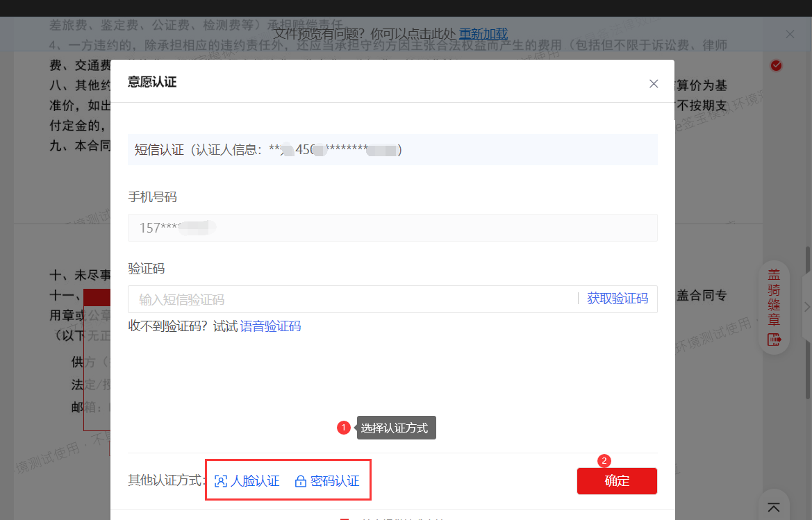Dismiss the file preview banner
The width and height of the screenshot is (812, 520).
click(x=790, y=34)
